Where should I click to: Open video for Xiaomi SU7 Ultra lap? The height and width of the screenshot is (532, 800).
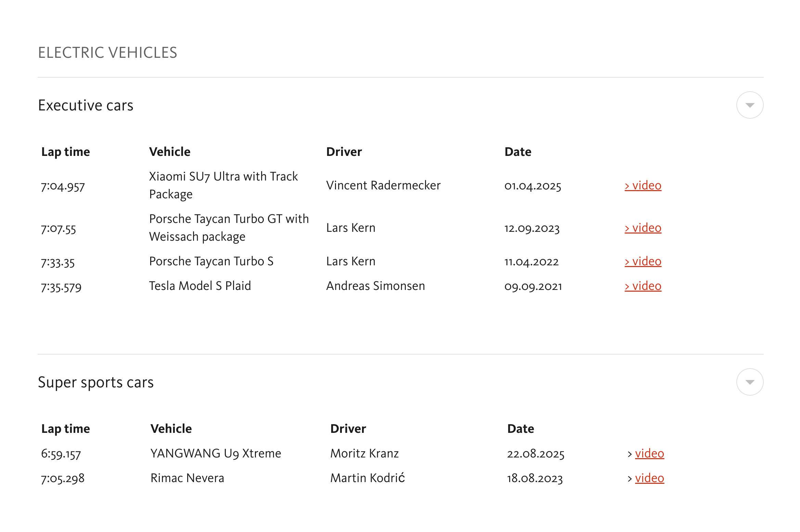tap(643, 185)
